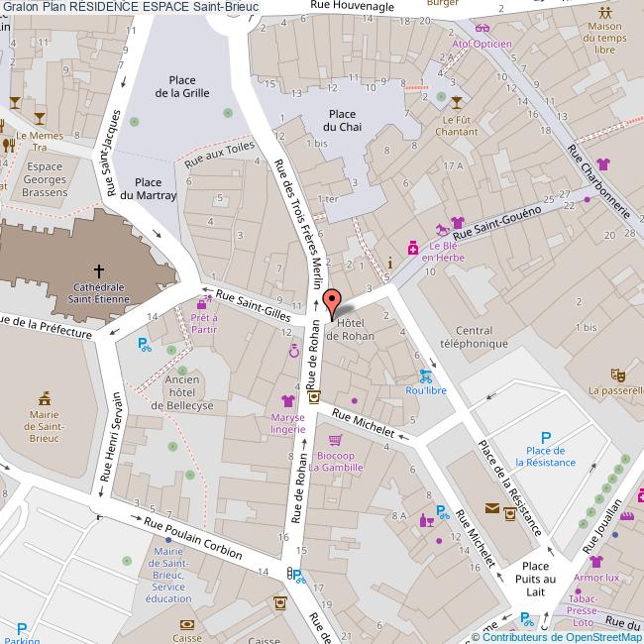Open the Contributeurs de OpenStreetMap link
Screen dimensions: 644x644
tap(562, 636)
